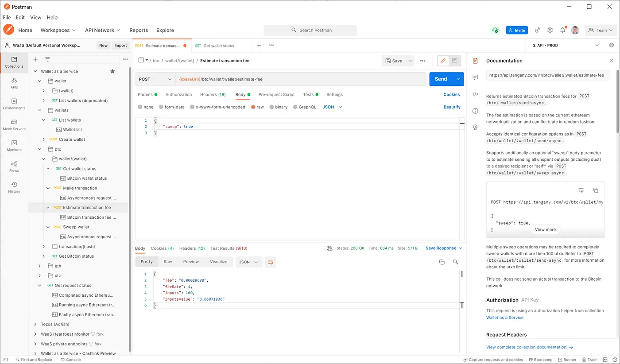Viewport: 620px width, 364px height.
Task: Open the APIs sidebar panel
Action: 14,83
